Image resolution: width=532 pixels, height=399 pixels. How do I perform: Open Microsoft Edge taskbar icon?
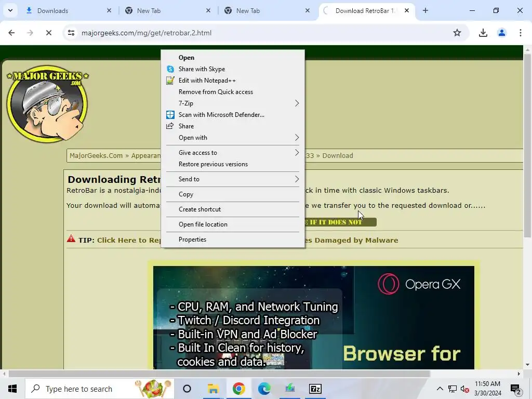click(264, 389)
